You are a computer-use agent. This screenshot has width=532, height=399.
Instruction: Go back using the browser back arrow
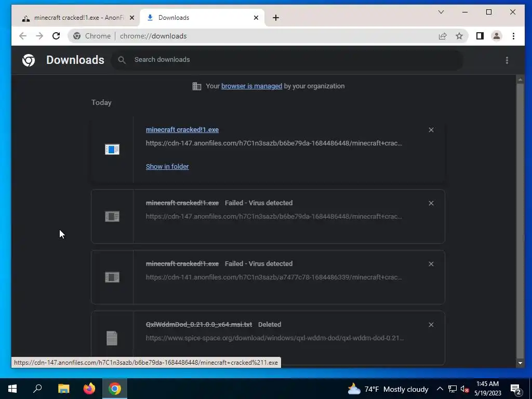click(23, 36)
